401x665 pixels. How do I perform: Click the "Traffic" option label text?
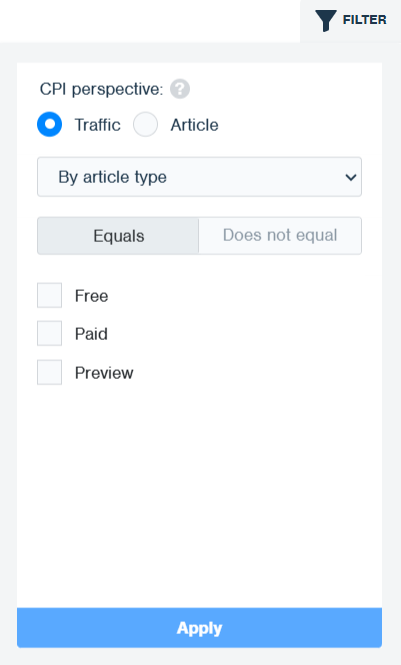click(x=97, y=125)
